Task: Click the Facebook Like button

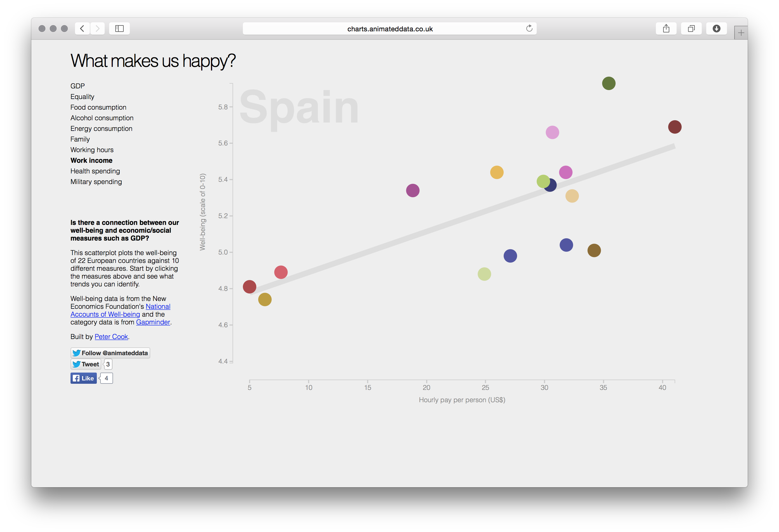Action: tap(83, 378)
